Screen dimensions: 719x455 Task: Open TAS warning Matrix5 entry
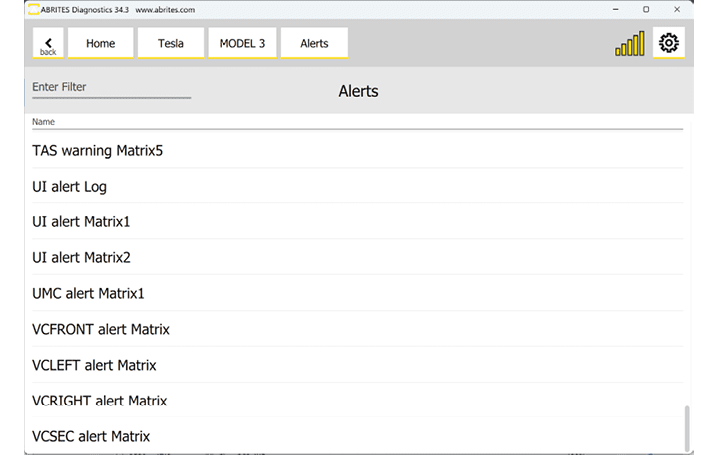(x=97, y=151)
